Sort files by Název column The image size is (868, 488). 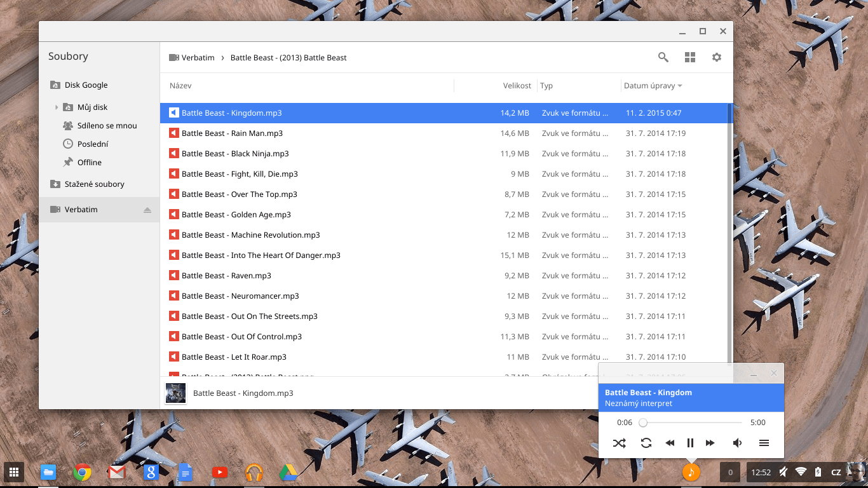click(180, 86)
